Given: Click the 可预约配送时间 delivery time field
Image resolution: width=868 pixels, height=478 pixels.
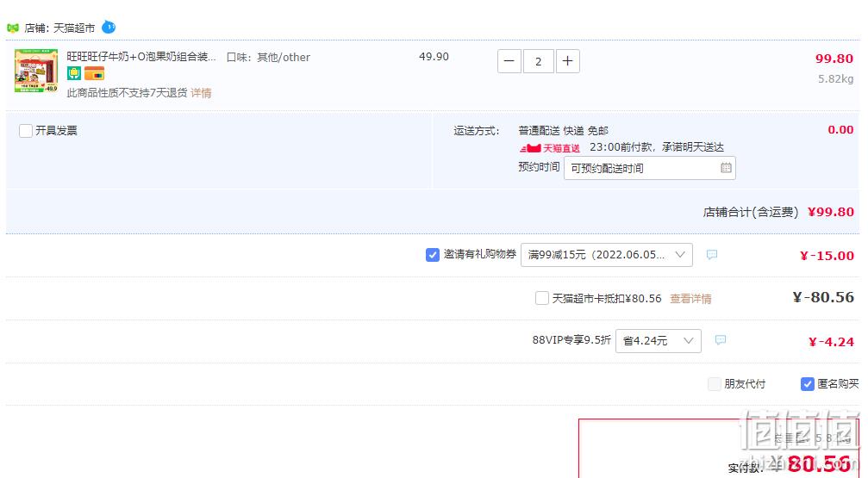Looking at the screenshot, I should [650, 168].
